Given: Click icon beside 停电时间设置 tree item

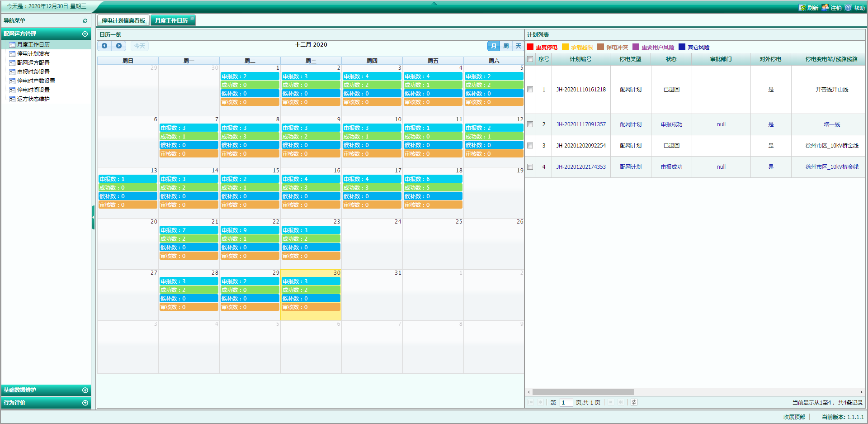Looking at the screenshot, I should pyautogui.click(x=12, y=90).
